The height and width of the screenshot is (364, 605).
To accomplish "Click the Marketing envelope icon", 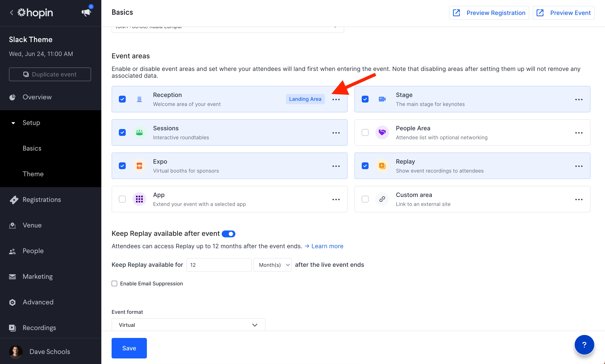I will tap(12, 276).
